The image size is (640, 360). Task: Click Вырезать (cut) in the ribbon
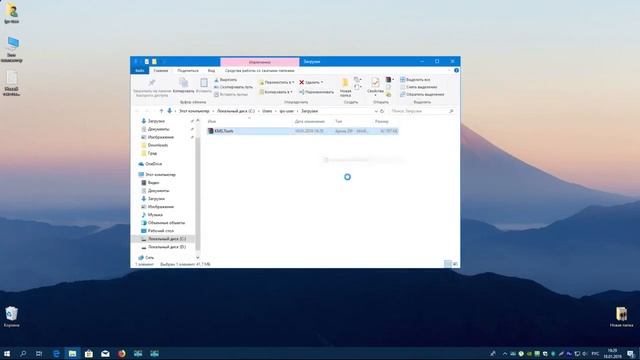pyautogui.click(x=225, y=80)
